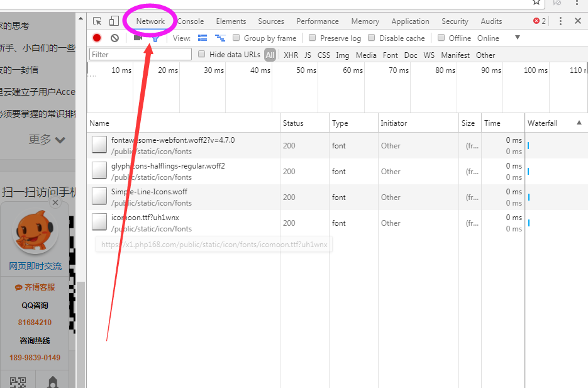Toggle the filter funnel icon
Image resolution: width=588 pixels, height=388 pixels.
coord(155,38)
